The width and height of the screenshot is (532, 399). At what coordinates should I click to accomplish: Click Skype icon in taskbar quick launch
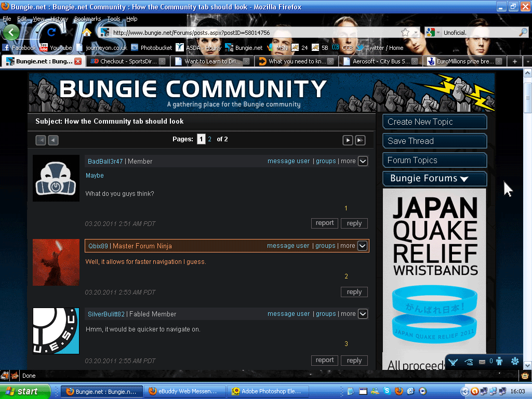[387, 391]
